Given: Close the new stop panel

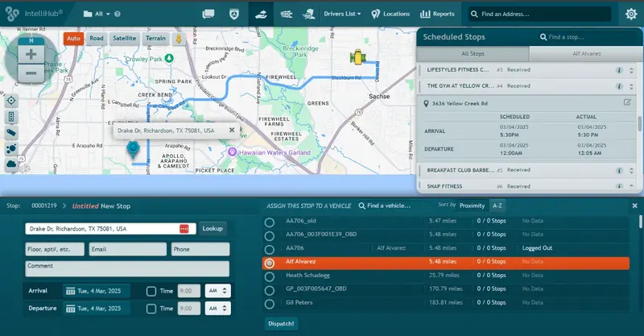Looking at the screenshot, I should [634, 205].
